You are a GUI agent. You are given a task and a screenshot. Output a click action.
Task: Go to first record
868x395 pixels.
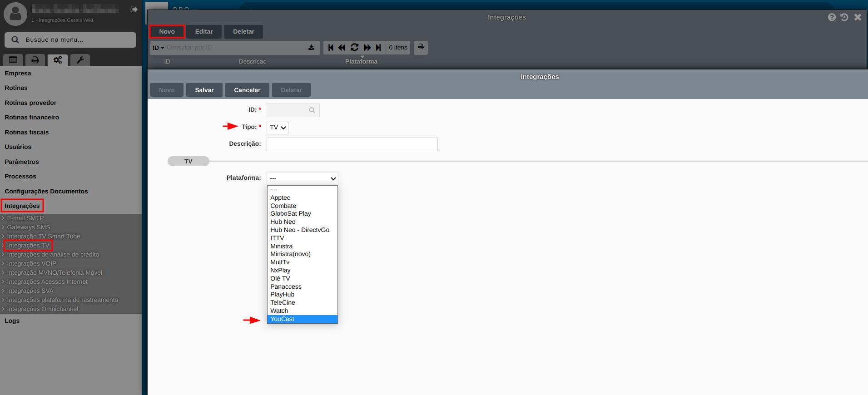pyautogui.click(x=331, y=48)
